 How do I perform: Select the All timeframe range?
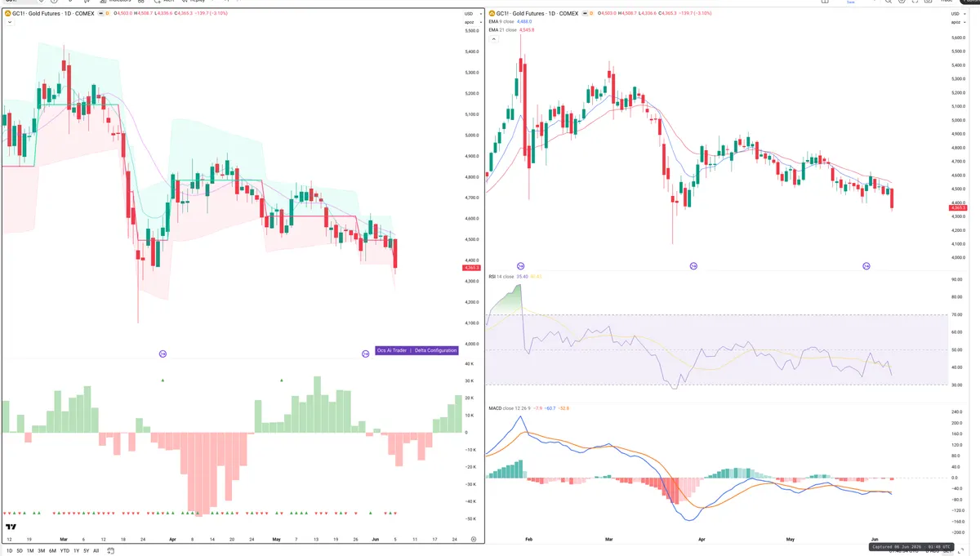pyautogui.click(x=96, y=551)
